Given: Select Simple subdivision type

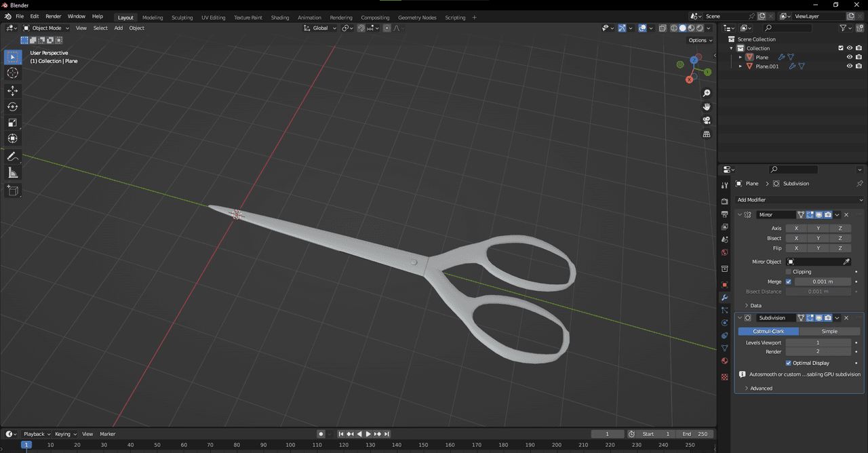Looking at the screenshot, I should (x=829, y=332).
